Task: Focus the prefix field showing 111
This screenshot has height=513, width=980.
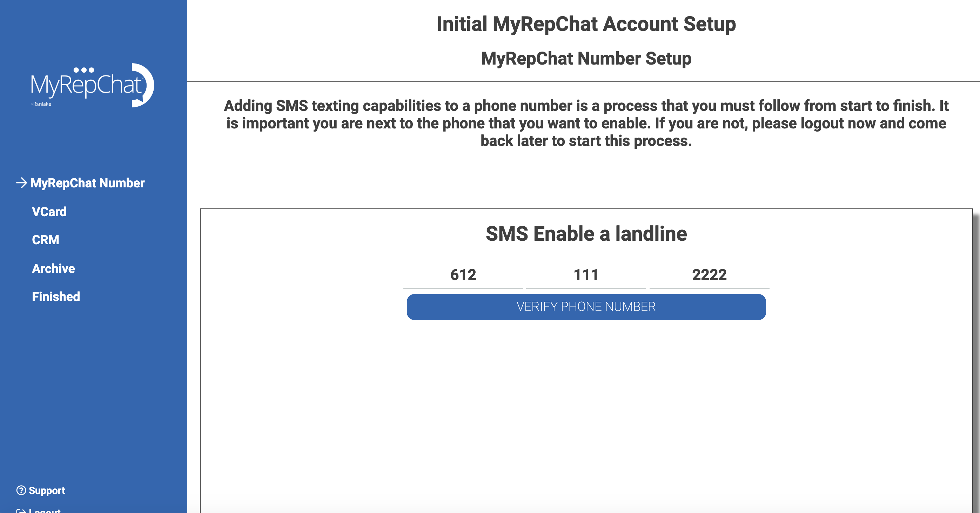Action: (x=586, y=275)
